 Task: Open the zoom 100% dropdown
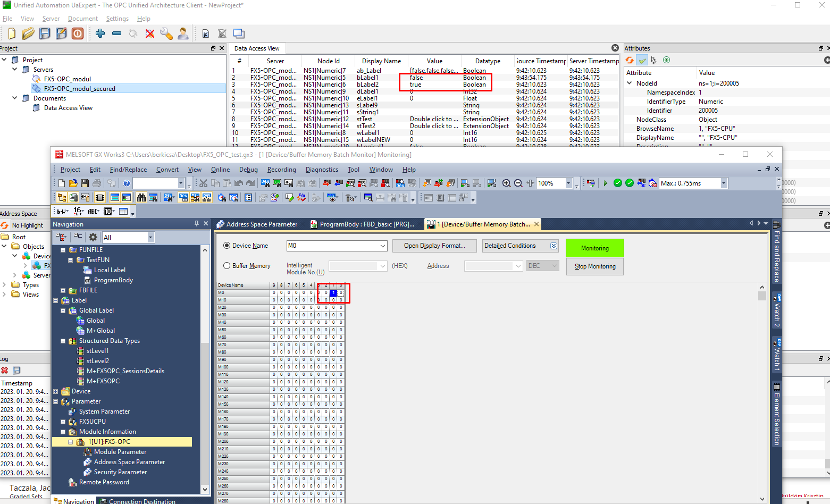click(568, 183)
